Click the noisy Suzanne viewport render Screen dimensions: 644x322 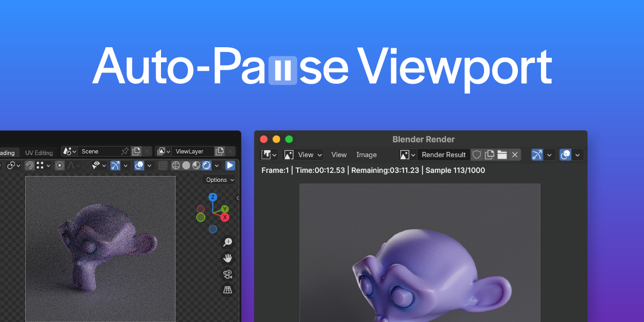pyautogui.click(x=100, y=248)
